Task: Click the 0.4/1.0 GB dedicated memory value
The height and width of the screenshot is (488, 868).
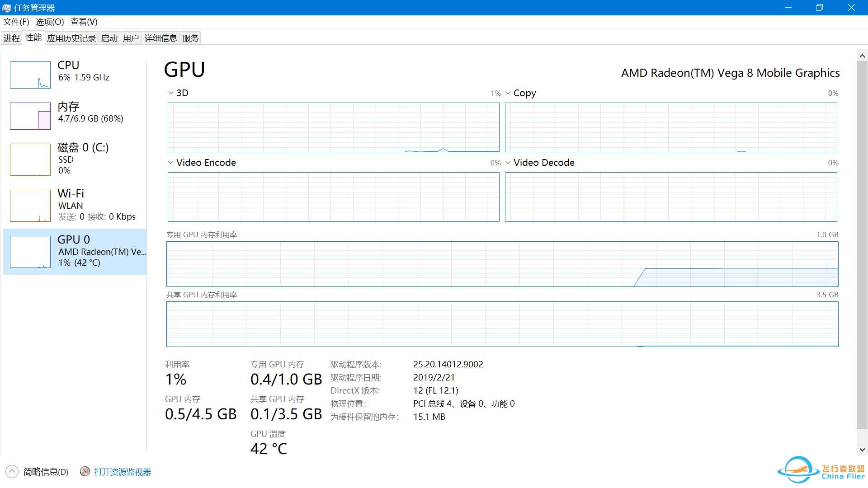Action: pos(286,379)
